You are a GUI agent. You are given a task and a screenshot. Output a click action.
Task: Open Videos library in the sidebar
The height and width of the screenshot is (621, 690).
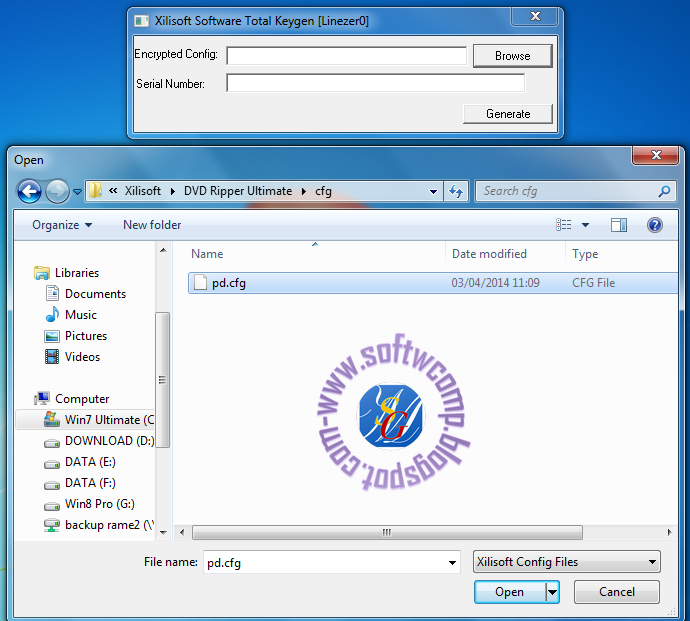tap(82, 357)
